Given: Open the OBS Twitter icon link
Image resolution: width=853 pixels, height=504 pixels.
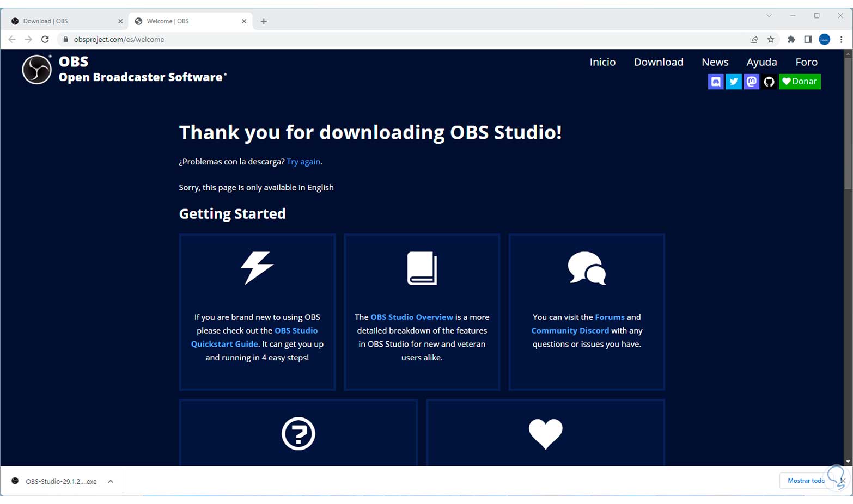Looking at the screenshot, I should tap(734, 82).
